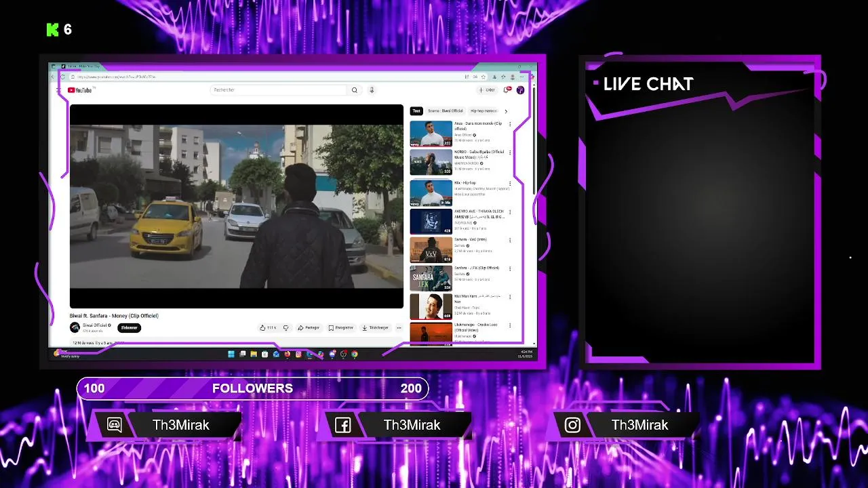This screenshot has width=868, height=488.
Task: Open options menu for Mix - Hip-hop
Action: point(510,183)
